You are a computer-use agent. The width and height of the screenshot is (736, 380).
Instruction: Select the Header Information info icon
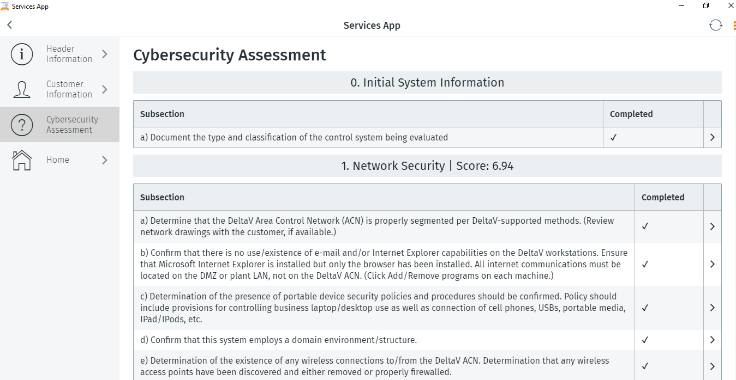coord(22,54)
